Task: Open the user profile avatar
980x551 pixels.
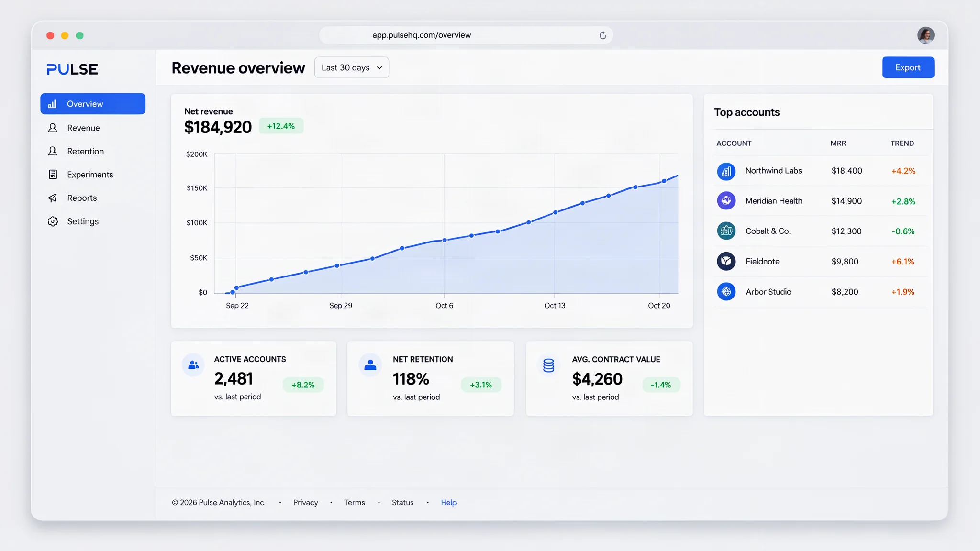Action: (925, 35)
